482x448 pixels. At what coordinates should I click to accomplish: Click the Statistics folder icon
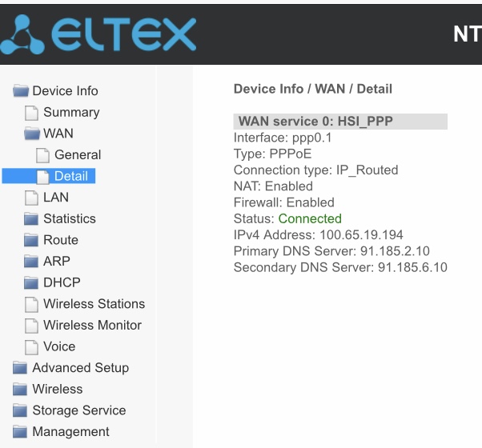point(31,218)
